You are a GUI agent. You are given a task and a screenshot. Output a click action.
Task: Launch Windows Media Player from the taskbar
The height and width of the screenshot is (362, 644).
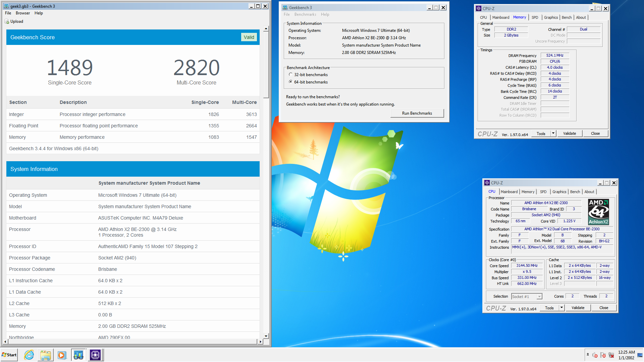coord(62,355)
